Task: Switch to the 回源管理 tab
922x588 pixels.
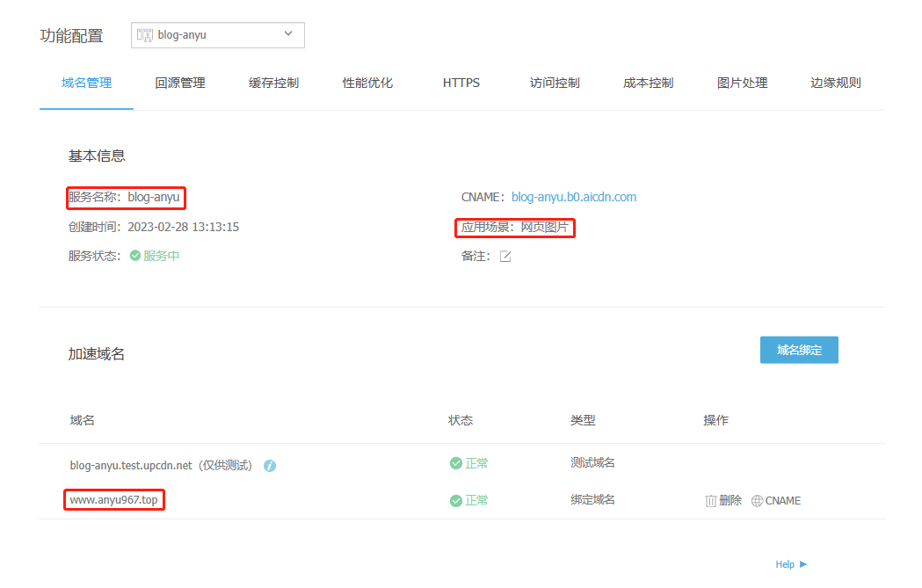Action: coord(180,83)
